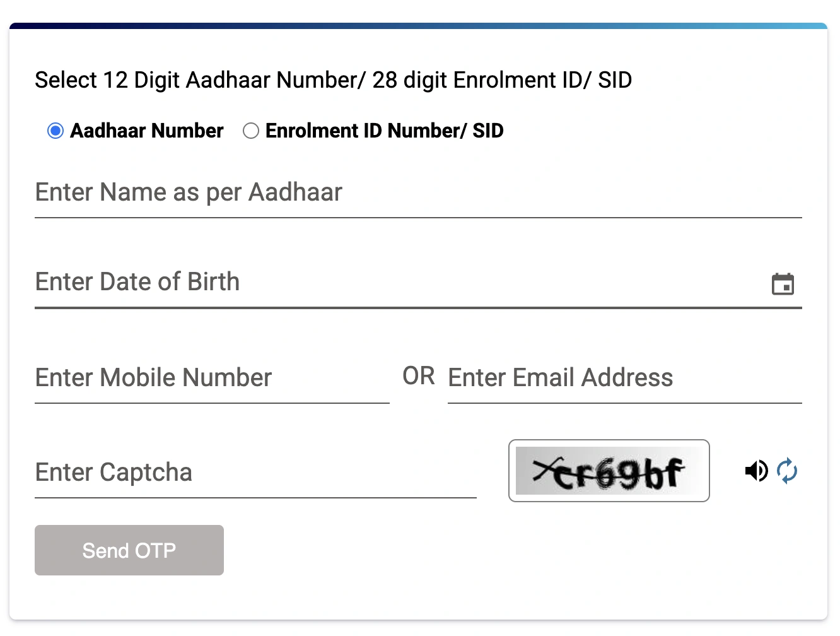Switch selection back to Aadhaar Number
840x636 pixels.
(55, 131)
